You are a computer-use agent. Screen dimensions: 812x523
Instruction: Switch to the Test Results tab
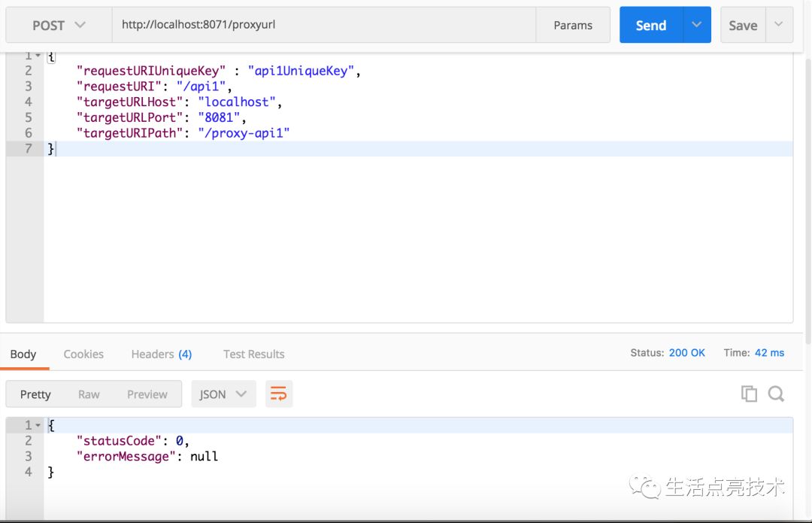253,354
